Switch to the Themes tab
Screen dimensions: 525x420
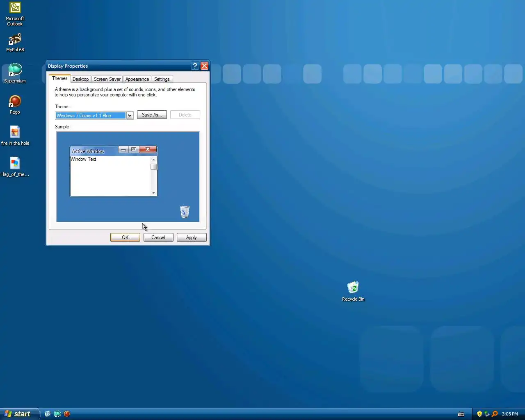pos(60,78)
